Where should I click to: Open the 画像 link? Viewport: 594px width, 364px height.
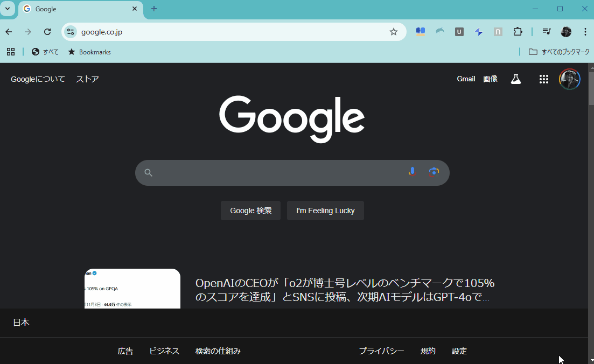click(490, 79)
